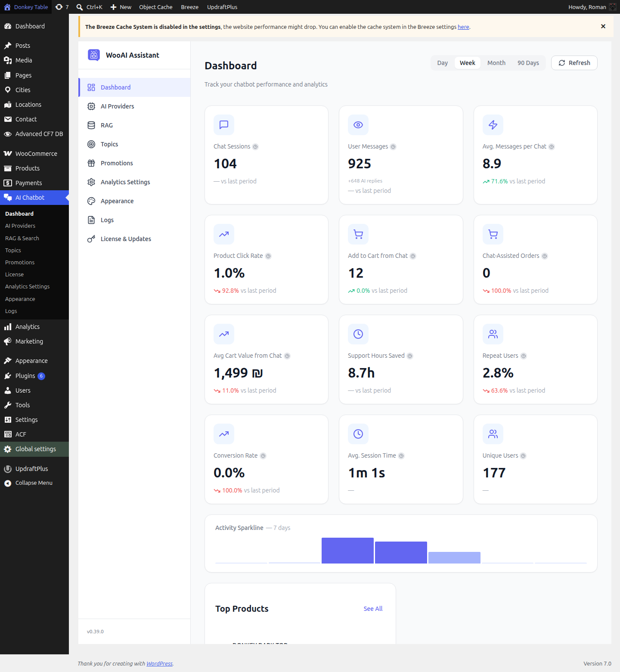The width and height of the screenshot is (620, 672).
Task: Click the clock icon in Support Hours Saved card
Action: 358,334
